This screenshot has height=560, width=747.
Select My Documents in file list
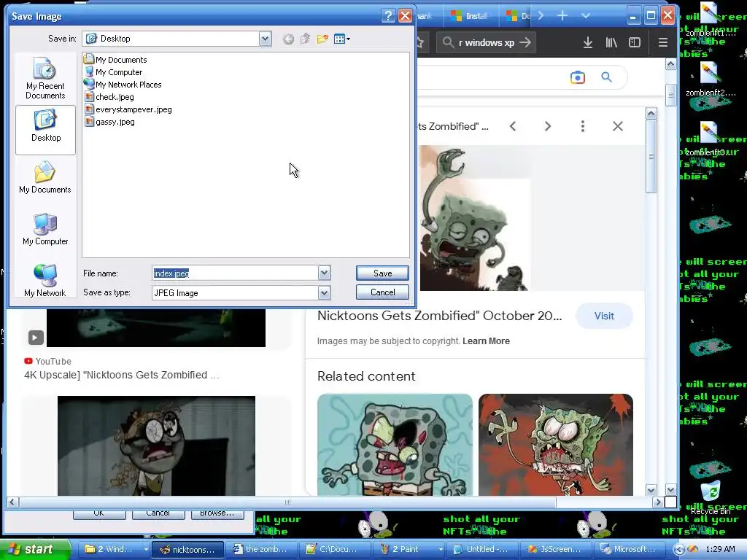coord(116,60)
